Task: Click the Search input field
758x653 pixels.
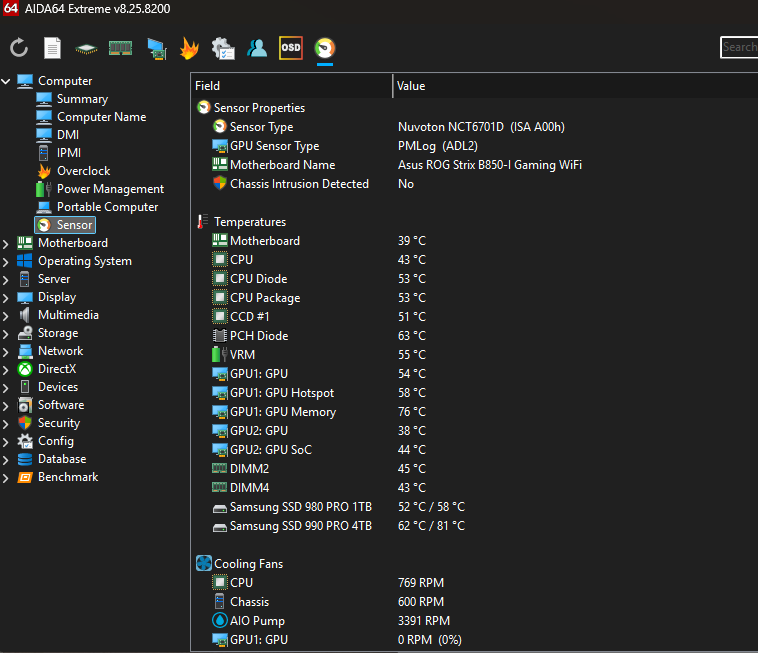Action: click(740, 47)
